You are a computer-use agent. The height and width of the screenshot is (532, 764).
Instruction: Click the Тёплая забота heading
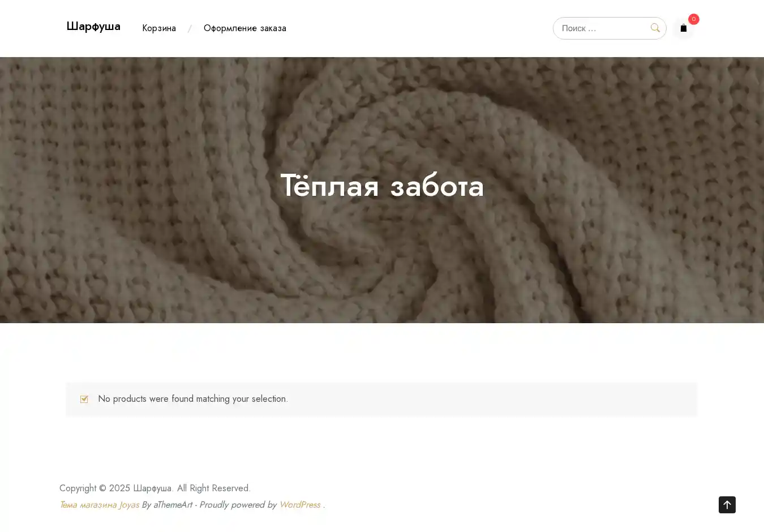click(382, 186)
